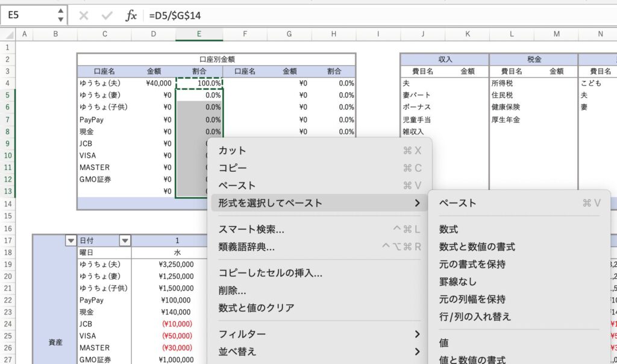Choose 元の書式を保持 paste option

click(472, 264)
